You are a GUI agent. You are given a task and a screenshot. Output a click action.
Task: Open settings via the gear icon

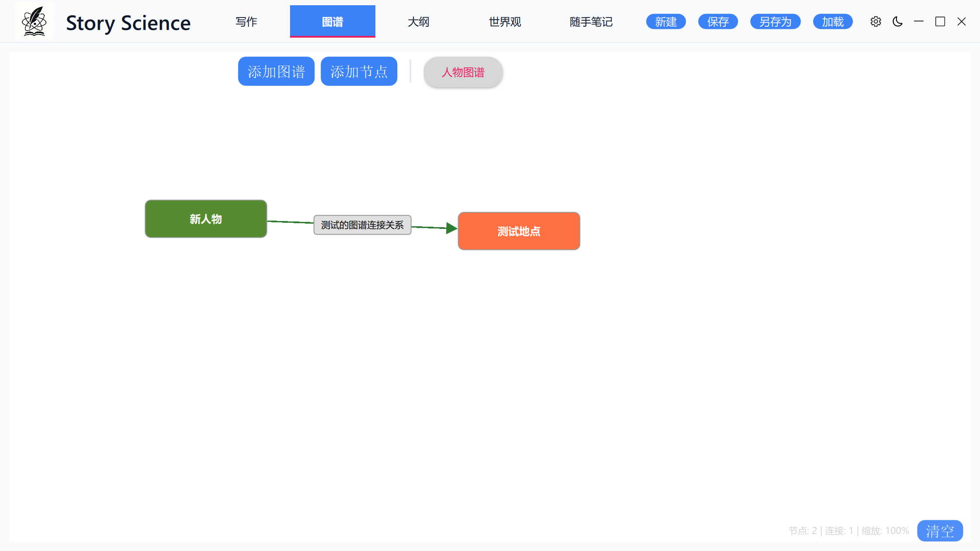(x=875, y=21)
